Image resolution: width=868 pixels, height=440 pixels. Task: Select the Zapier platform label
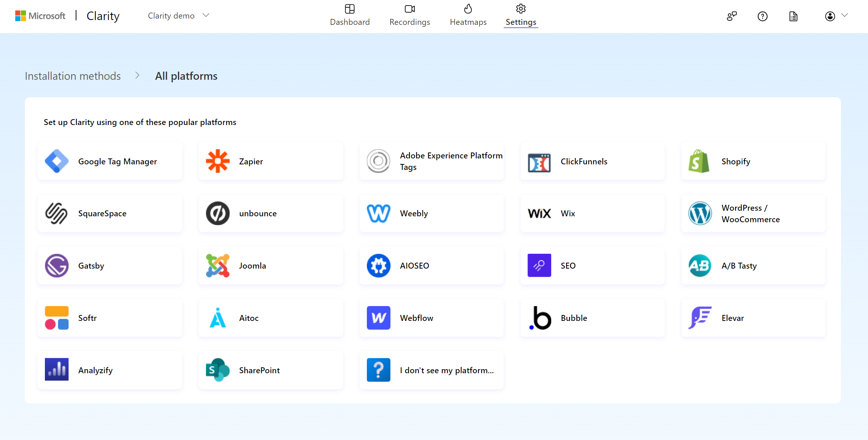pos(251,161)
